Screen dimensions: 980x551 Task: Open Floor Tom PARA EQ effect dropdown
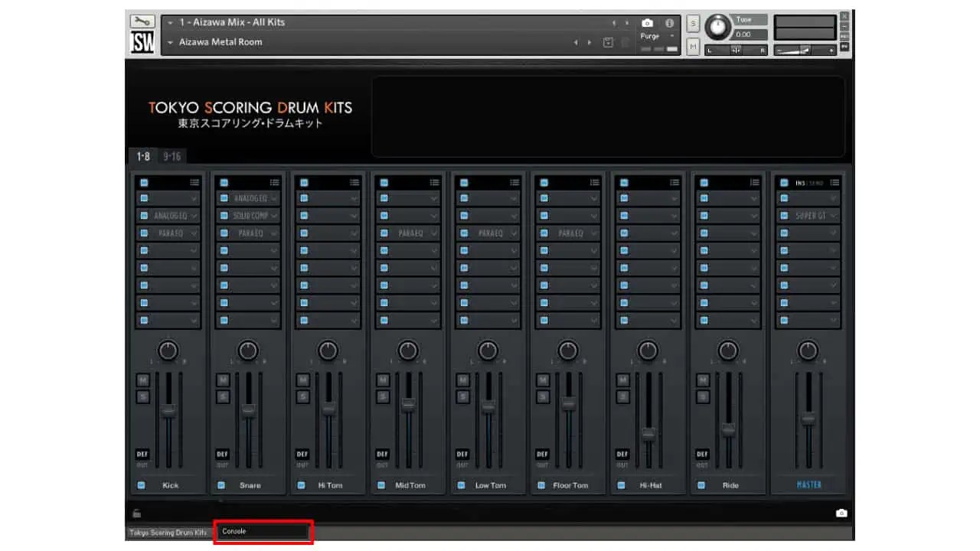pos(594,233)
